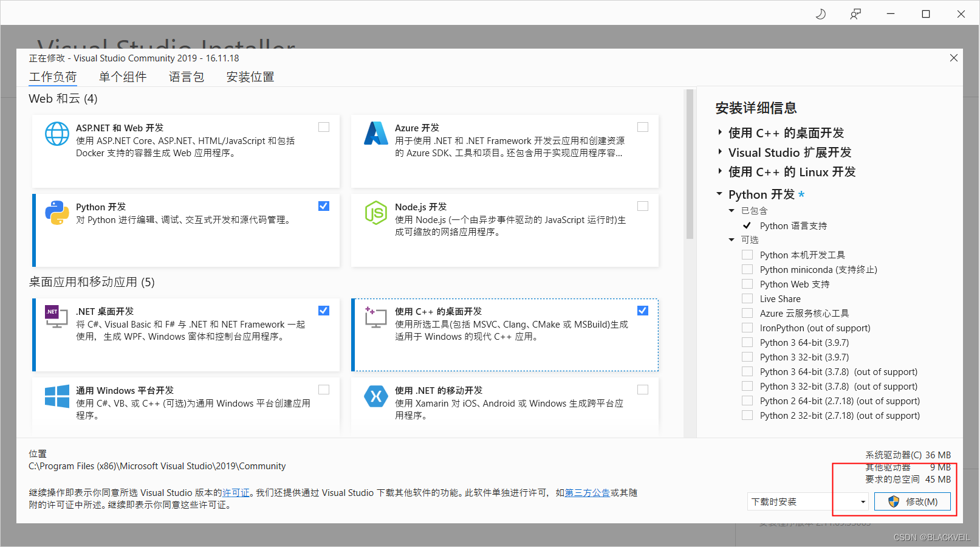Uncheck the .NET 桌面开发 workload checkbox
Screen dimensions: 980x547
click(x=324, y=311)
